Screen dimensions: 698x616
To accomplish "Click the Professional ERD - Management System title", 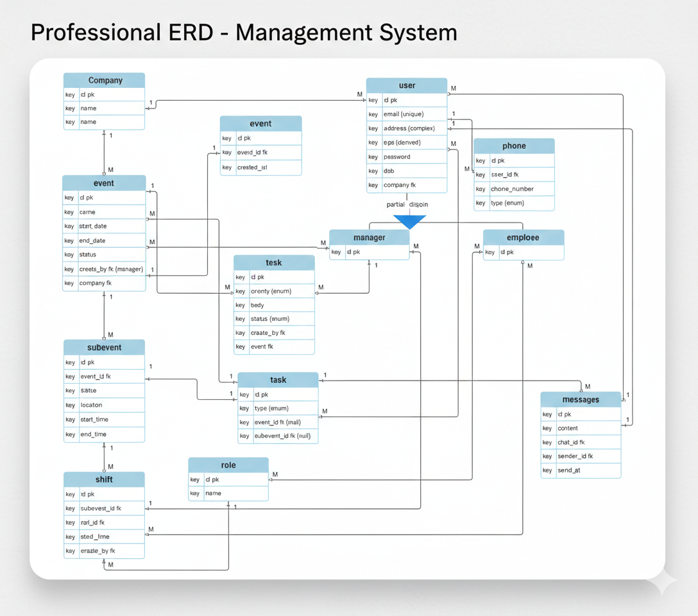I will (x=244, y=32).
